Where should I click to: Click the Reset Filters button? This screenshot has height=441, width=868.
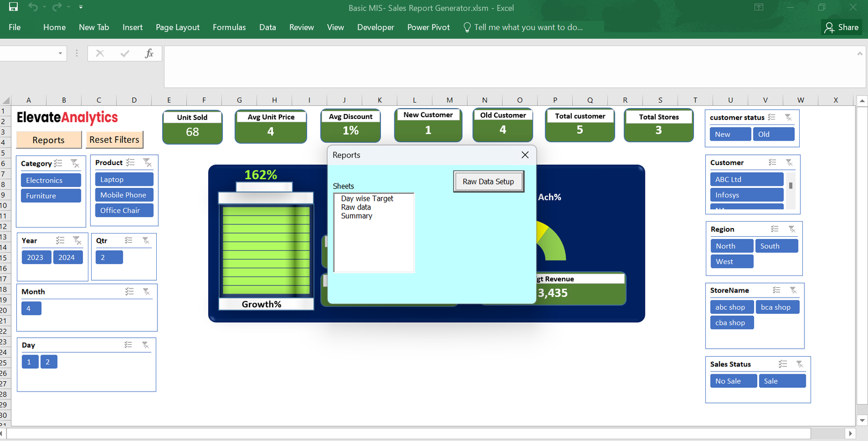(x=114, y=140)
